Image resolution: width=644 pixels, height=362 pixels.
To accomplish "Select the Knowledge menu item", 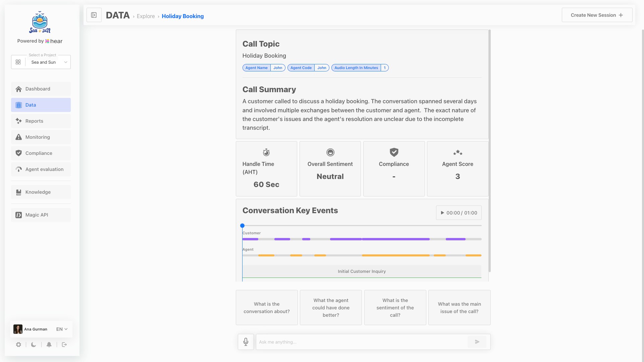I will [38, 192].
